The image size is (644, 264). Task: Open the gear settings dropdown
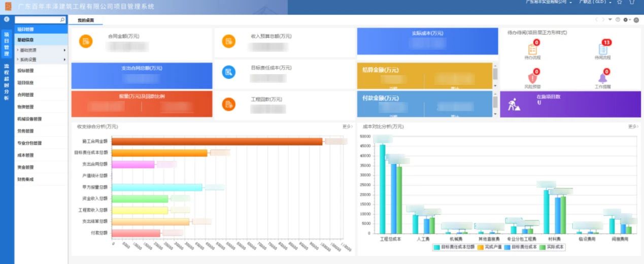(x=626, y=20)
